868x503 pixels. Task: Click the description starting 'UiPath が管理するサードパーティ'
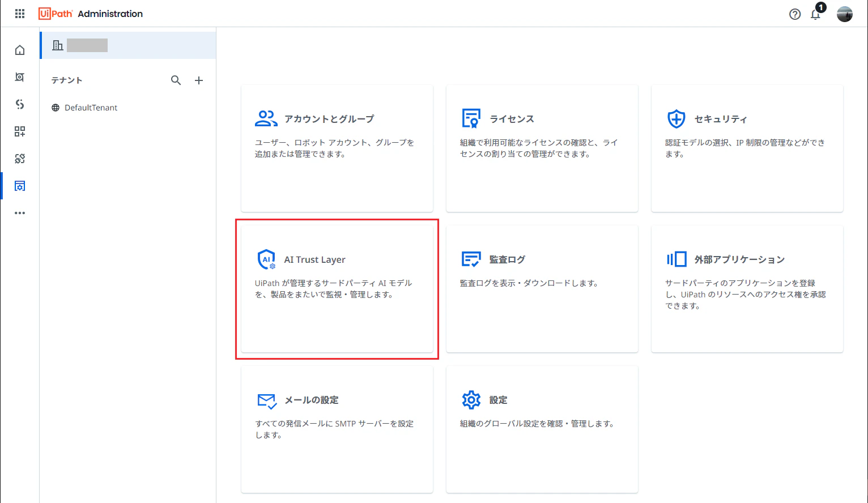coord(334,289)
